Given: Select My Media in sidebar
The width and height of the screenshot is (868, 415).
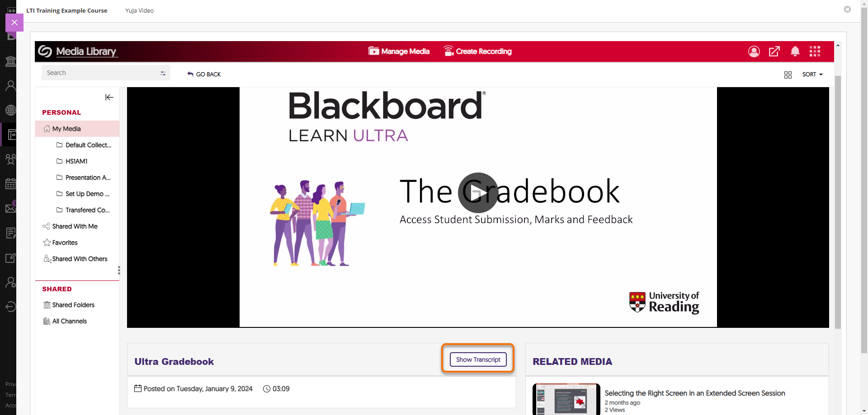Looking at the screenshot, I should point(66,129).
